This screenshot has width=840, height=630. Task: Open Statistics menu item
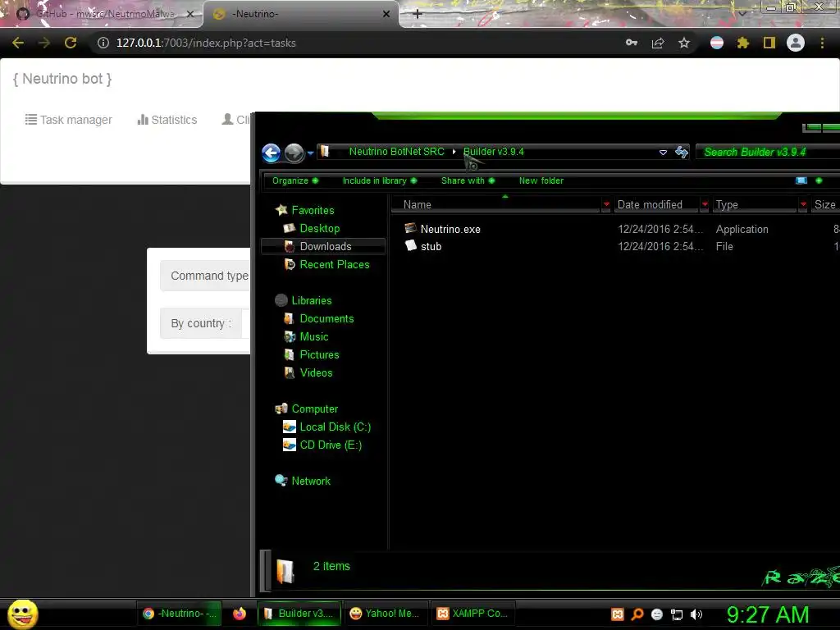pyautogui.click(x=167, y=120)
